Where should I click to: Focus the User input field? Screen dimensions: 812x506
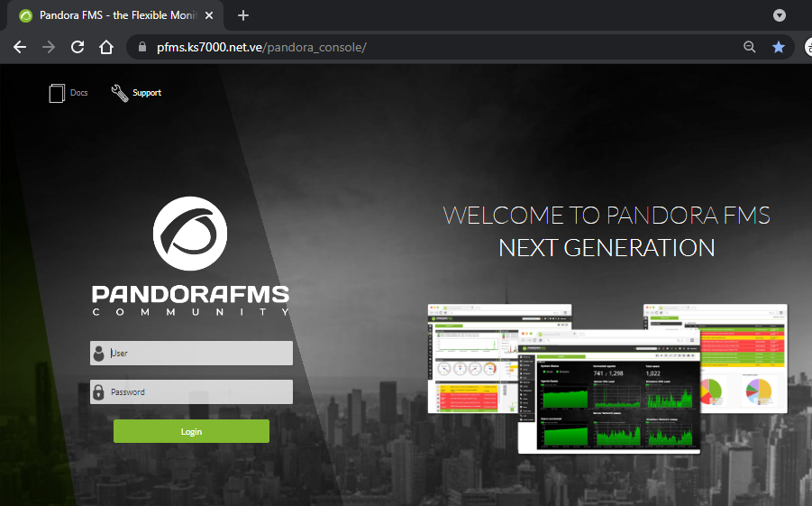[x=198, y=354]
